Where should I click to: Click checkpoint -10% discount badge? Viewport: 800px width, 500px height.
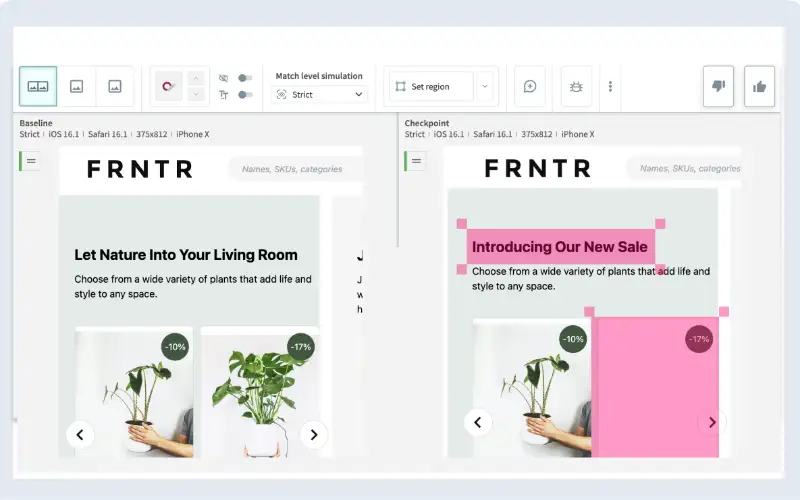click(573, 339)
